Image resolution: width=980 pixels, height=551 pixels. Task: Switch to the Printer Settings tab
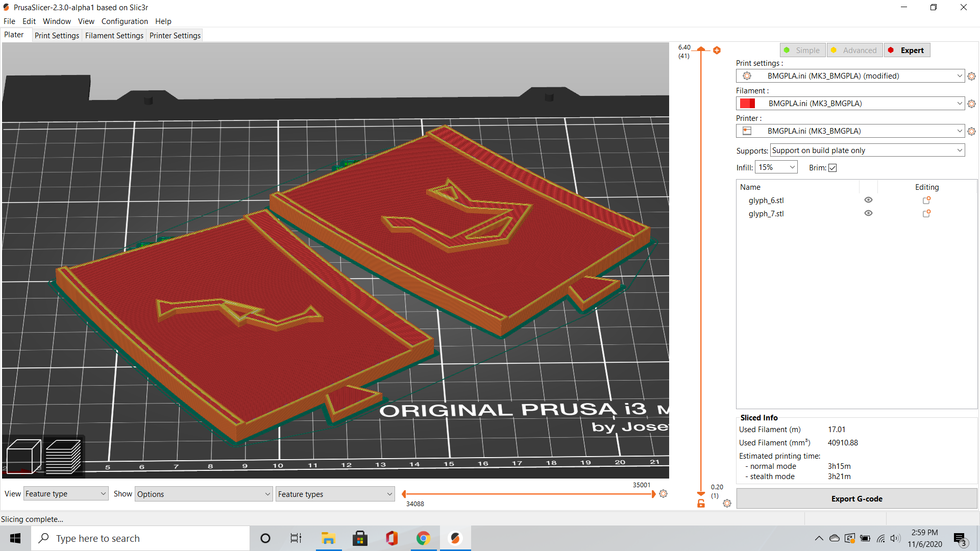click(x=175, y=35)
